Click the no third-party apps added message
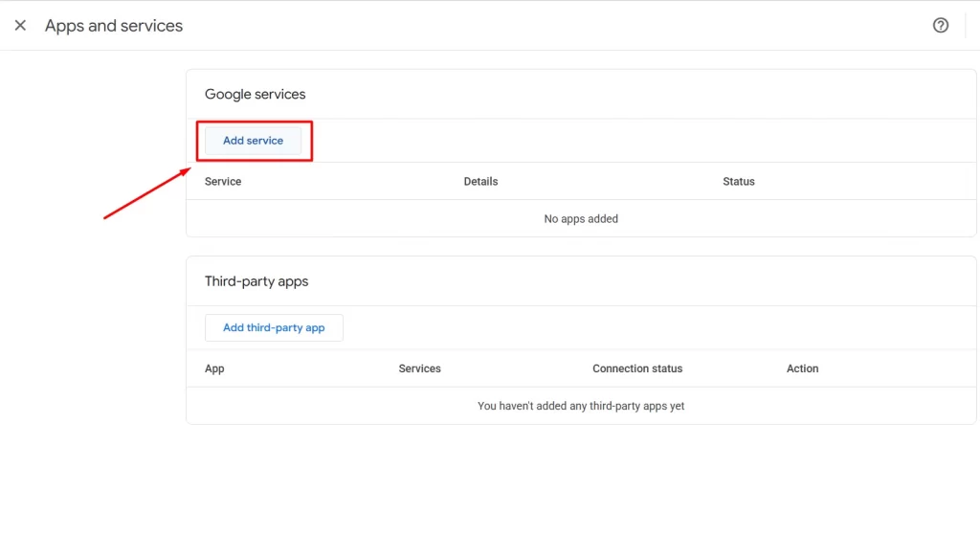Viewport: 980px width, 557px height. point(581,406)
